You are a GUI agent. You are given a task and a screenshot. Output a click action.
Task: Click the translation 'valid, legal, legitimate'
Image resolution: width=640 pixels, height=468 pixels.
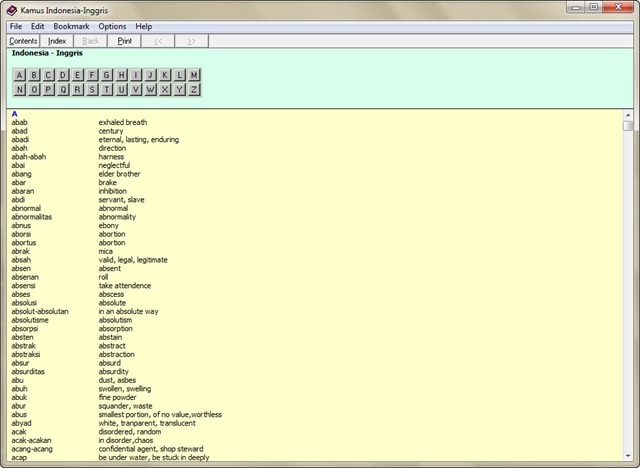(133, 260)
